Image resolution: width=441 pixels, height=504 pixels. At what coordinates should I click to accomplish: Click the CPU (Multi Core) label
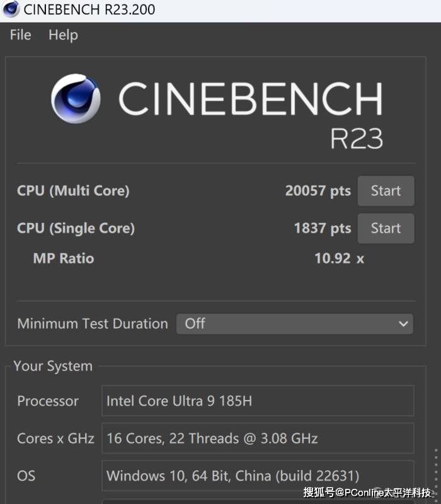[73, 191]
